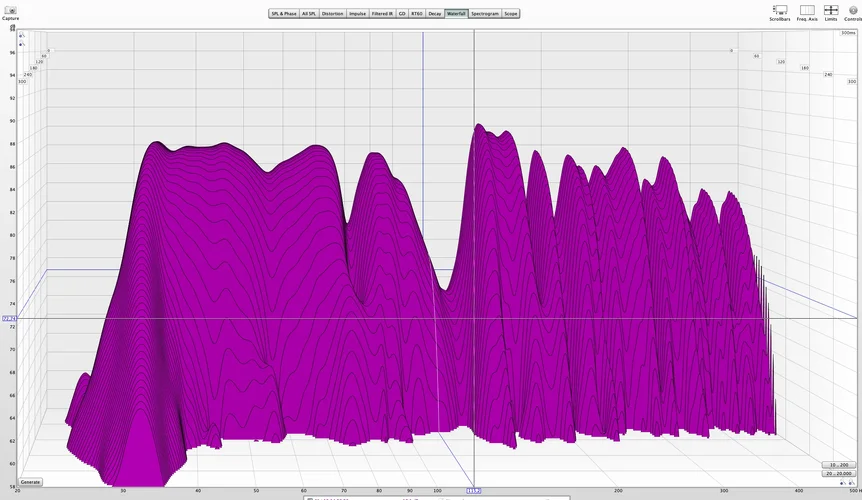Apply the 20..20,000 range button
The height and width of the screenshot is (500, 862).
[839, 473]
